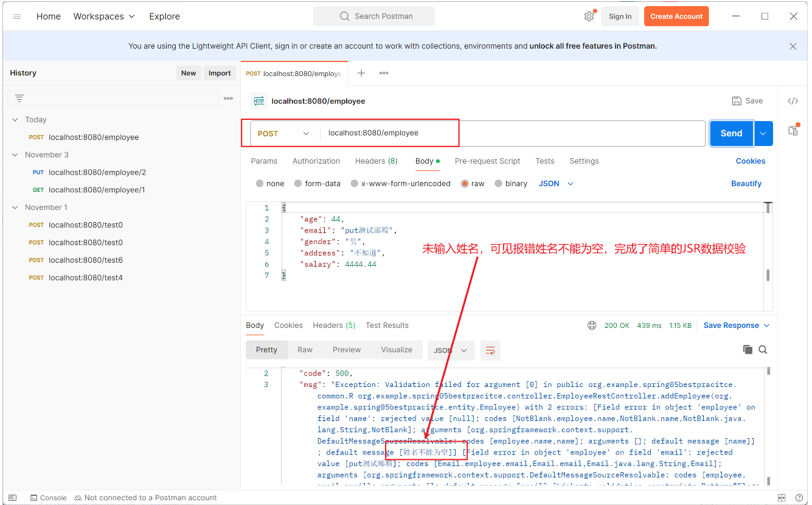Open the JSON raw format dropdown
Image resolution: width=812 pixels, height=505 pixels.
click(556, 184)
